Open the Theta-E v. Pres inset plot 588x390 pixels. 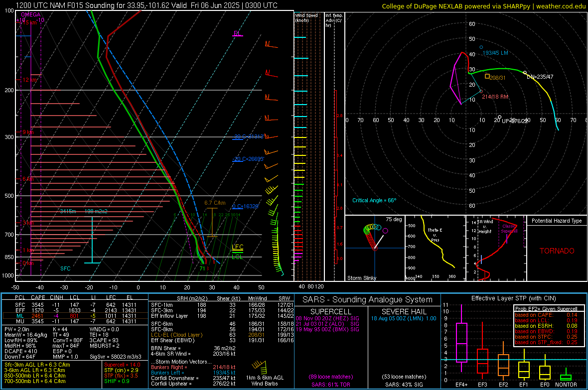point(435,248)
